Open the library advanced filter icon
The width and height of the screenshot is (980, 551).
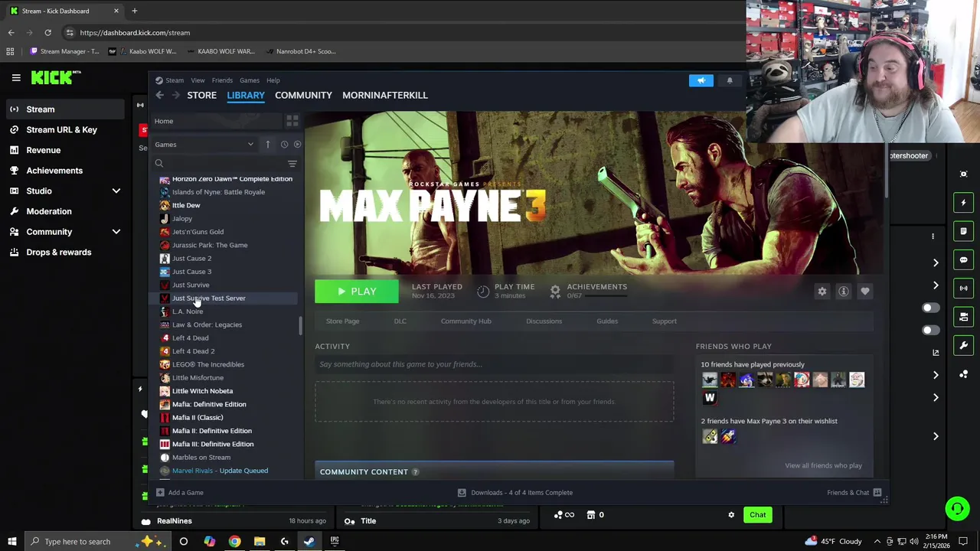pos(292,163)
